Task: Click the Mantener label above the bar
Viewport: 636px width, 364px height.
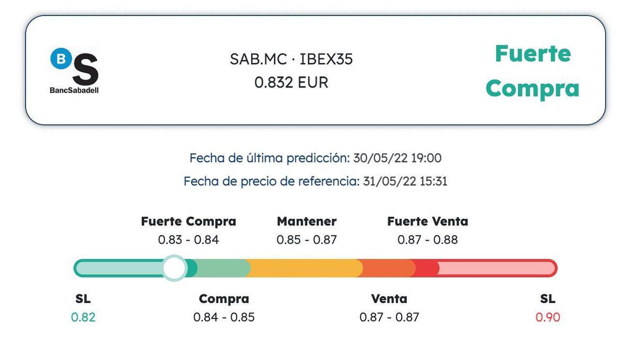Action: point(306,221)
